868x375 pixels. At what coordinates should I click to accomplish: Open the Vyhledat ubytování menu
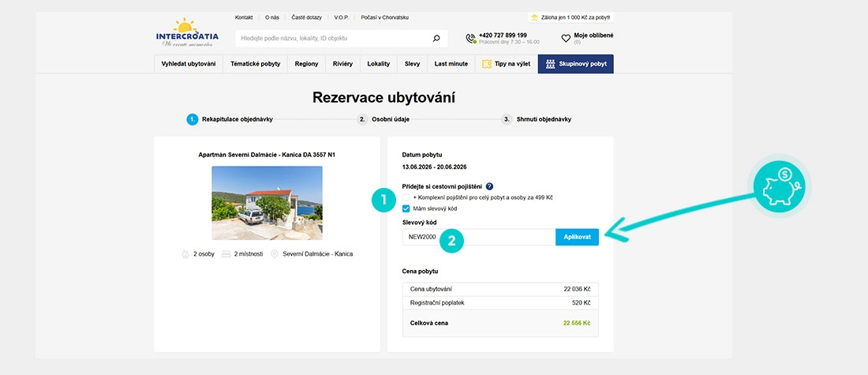[x=189, y=64]
